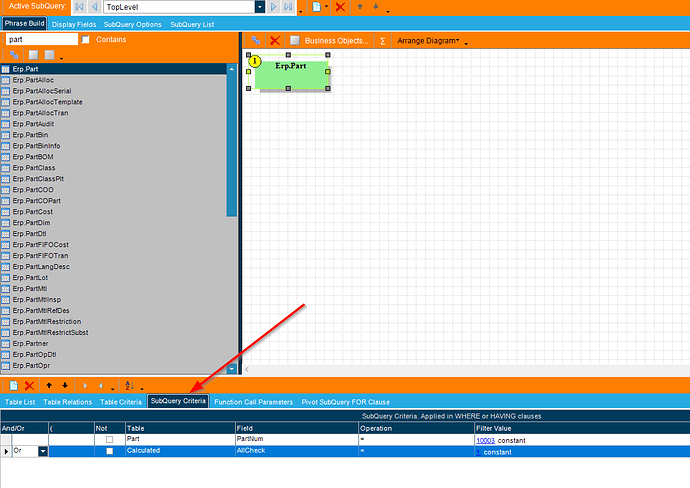Select Erp.Part in the table list

[114, 69]
